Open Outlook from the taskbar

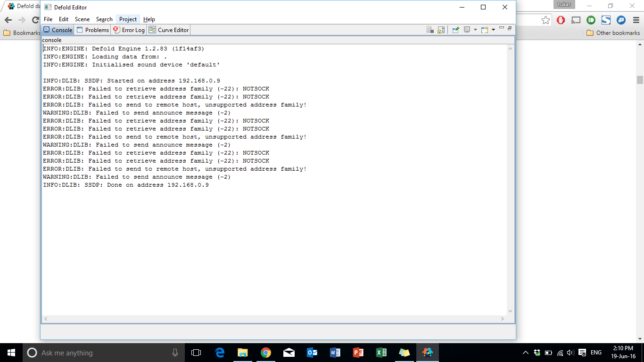pyautogui.click(x=312, y=353)
